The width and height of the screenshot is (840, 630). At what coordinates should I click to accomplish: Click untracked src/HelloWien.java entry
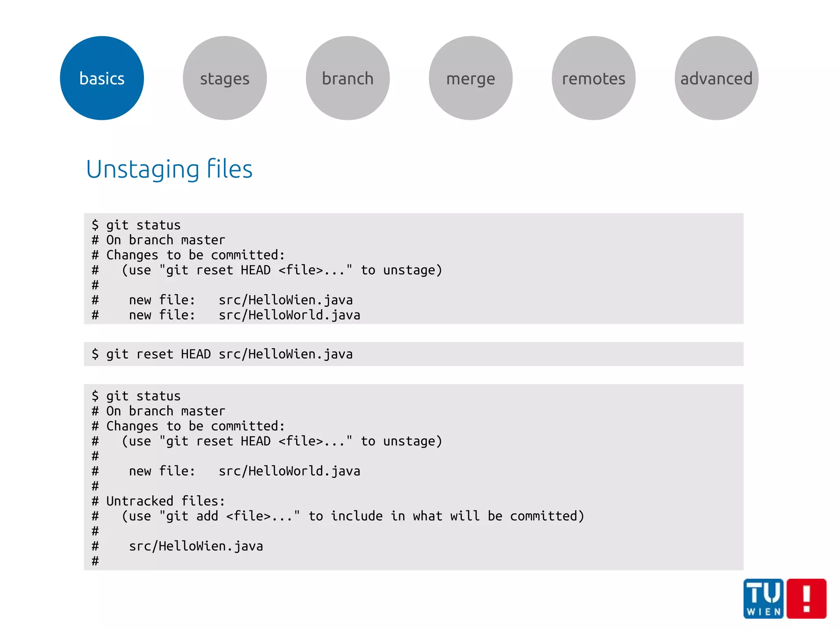point(196,546)
